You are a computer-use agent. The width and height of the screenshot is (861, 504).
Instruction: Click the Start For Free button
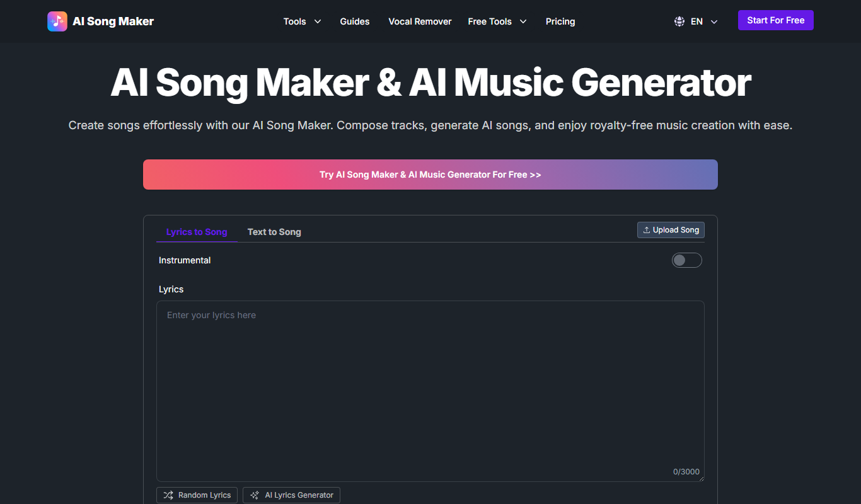(776, 20)
